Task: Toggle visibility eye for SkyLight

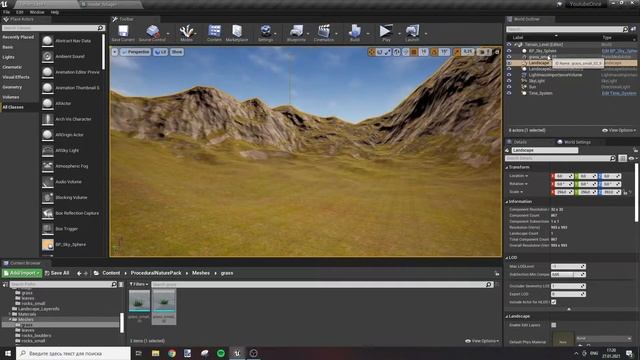Action: tap(509, 81)
